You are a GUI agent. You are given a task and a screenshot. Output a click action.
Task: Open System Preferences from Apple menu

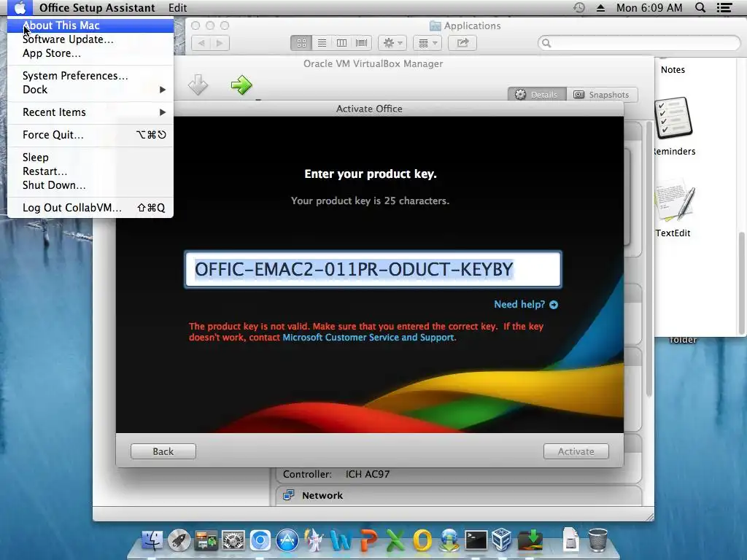coord(90,76)
